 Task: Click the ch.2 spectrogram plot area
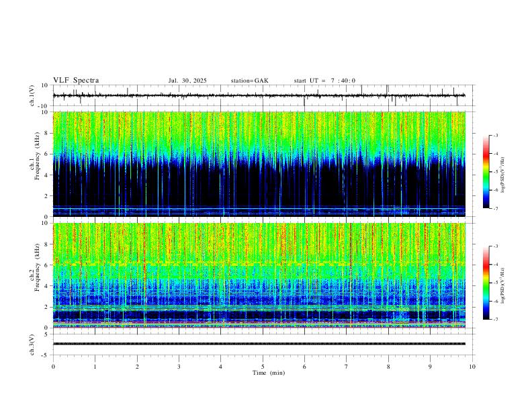259,275
